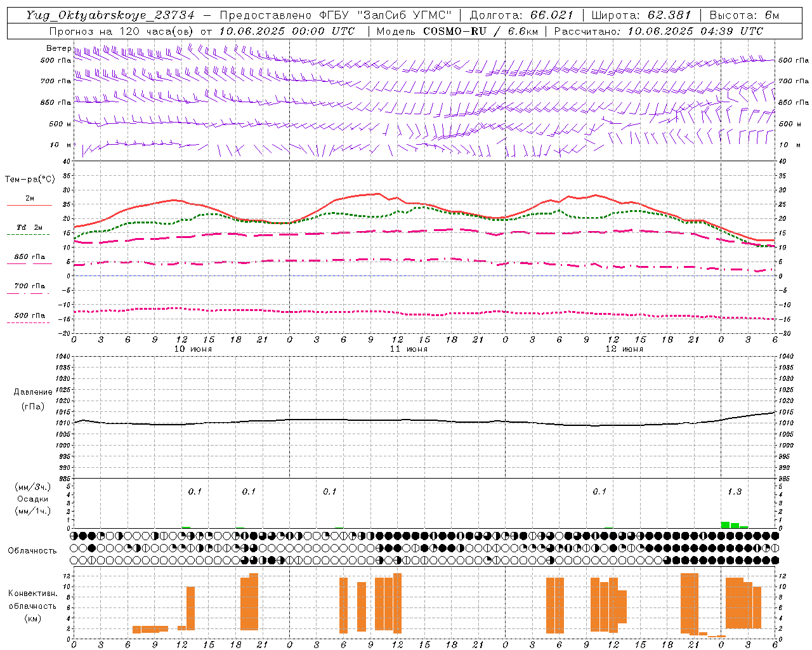Select the "Модель COSMO-RU / 6.6км" text

[458, 31]
